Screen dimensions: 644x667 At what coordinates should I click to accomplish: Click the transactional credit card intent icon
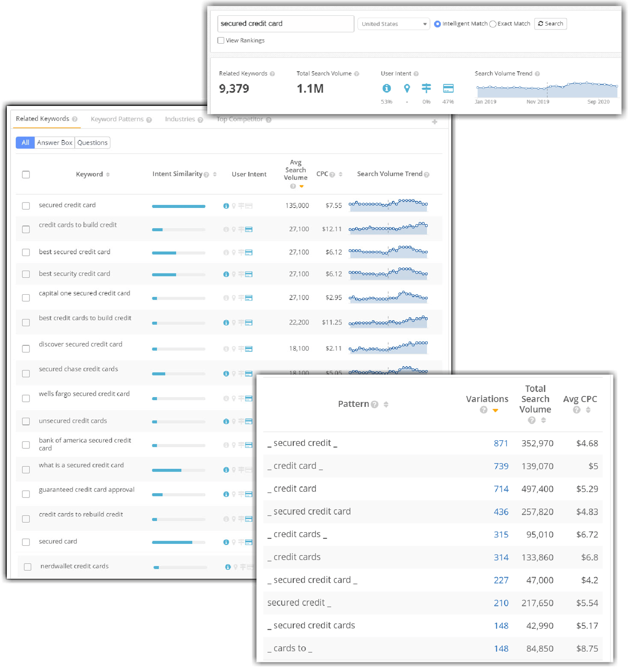448,88
